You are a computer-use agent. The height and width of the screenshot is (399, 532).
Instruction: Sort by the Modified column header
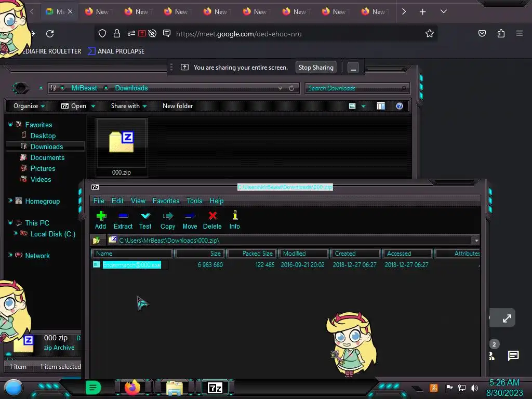click(x=303, y=254)
